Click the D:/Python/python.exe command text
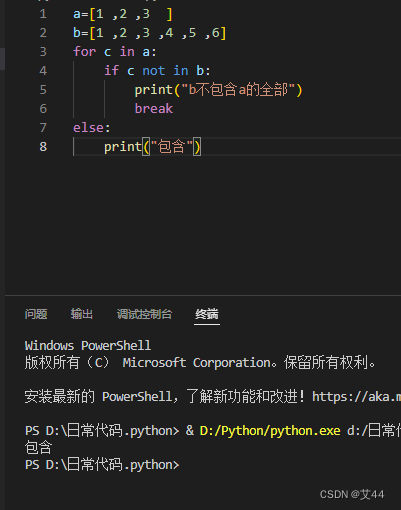 (x=270, y=431)
